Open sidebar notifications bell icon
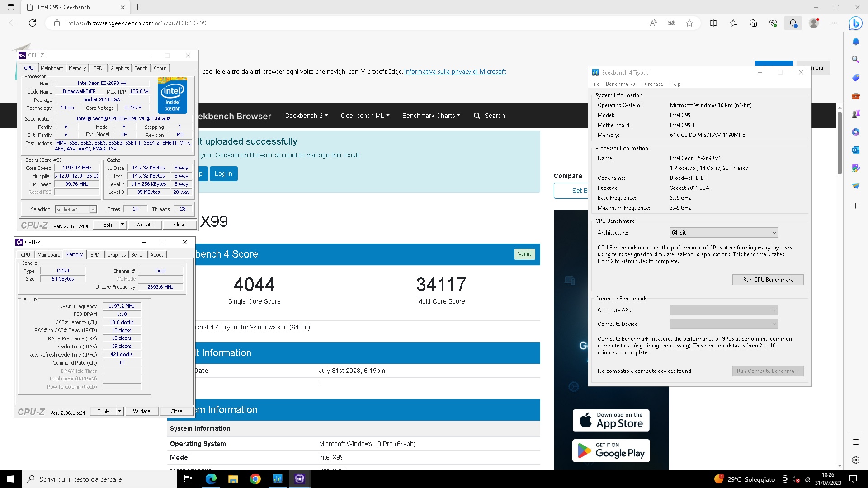Viewport: 868px width, 488px height. point(855,42)
